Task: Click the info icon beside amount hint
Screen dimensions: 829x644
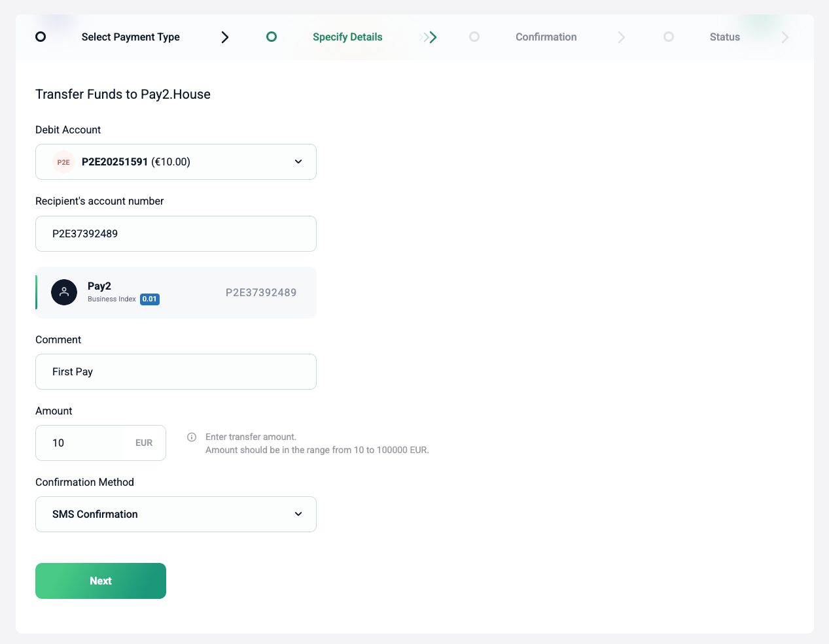Action: tap(192, 437)
